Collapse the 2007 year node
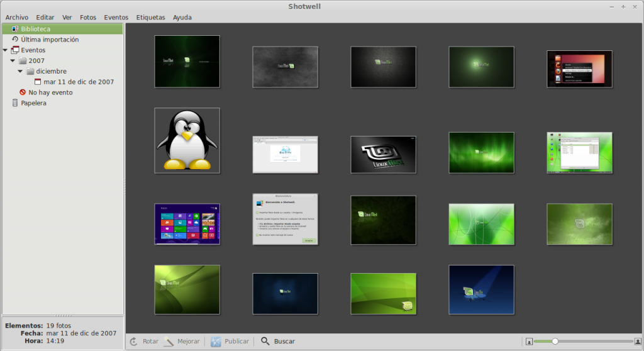The height and width of the screenshot is (351, 644). pos(13,61)
